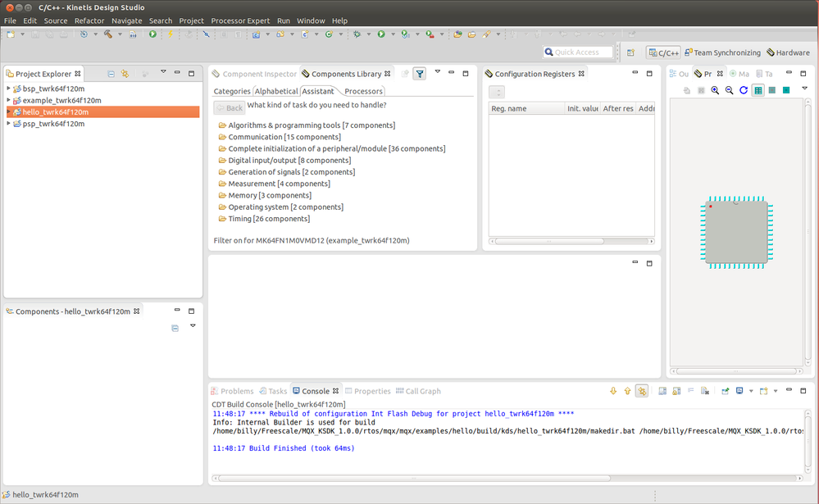The width and height of the screenshot is (819, 504).
Task: Click the Open Console icon
Action: pos(763,391)
